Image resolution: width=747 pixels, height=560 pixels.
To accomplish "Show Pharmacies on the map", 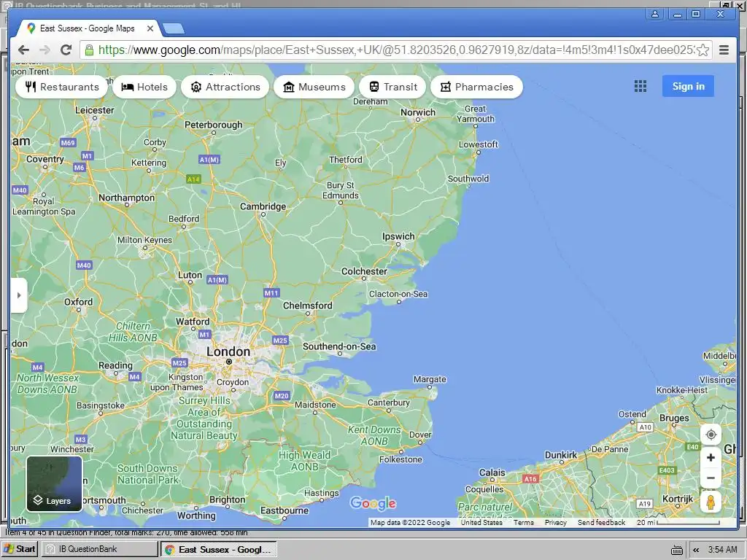I will (x=477, y=87).
